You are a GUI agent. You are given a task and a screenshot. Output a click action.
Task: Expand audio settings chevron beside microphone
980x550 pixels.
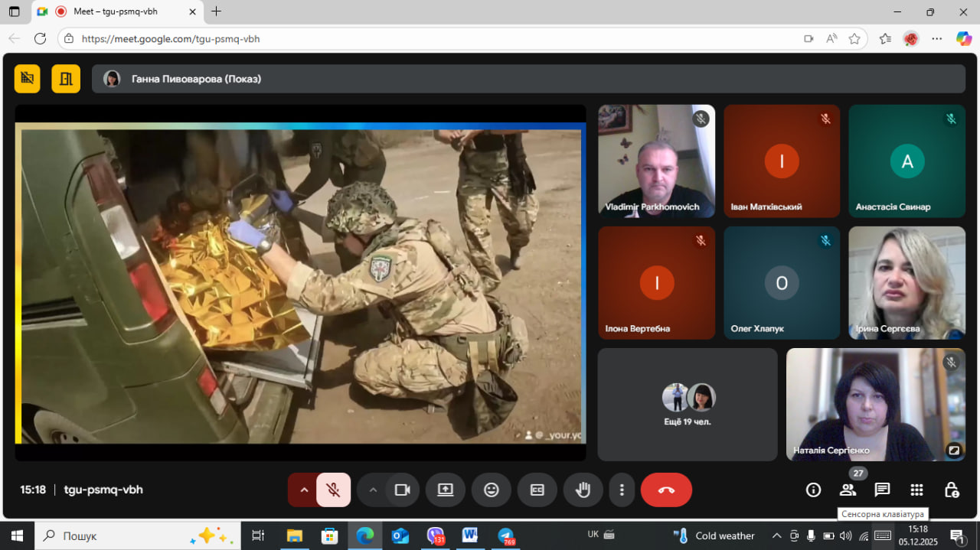(304, 490)
